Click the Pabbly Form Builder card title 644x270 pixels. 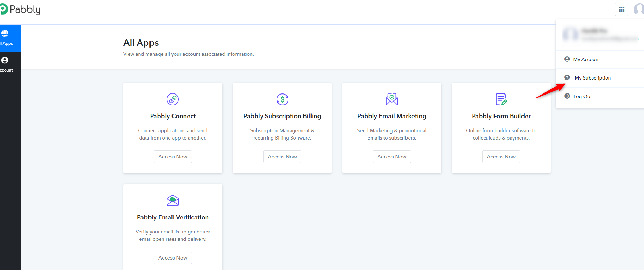coord(501,116)
